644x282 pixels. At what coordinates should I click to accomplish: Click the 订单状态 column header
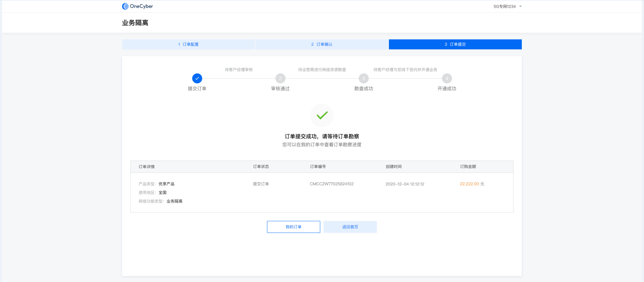[261, 167]
